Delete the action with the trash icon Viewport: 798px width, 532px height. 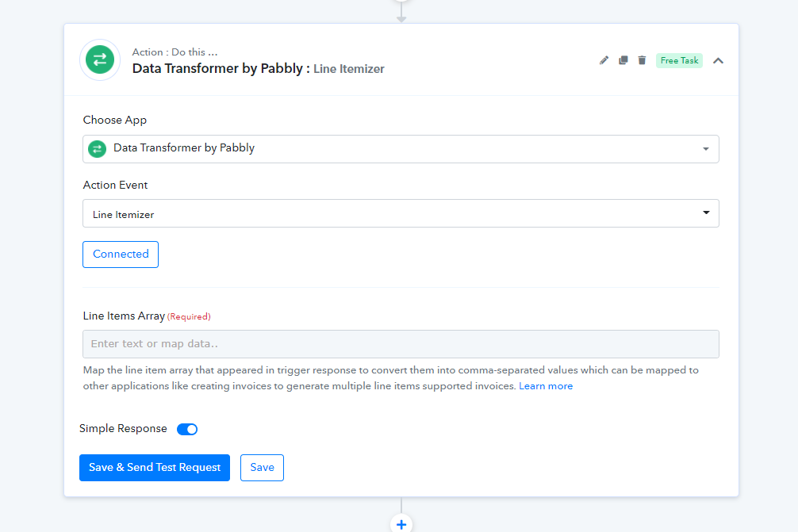point(642,60)
